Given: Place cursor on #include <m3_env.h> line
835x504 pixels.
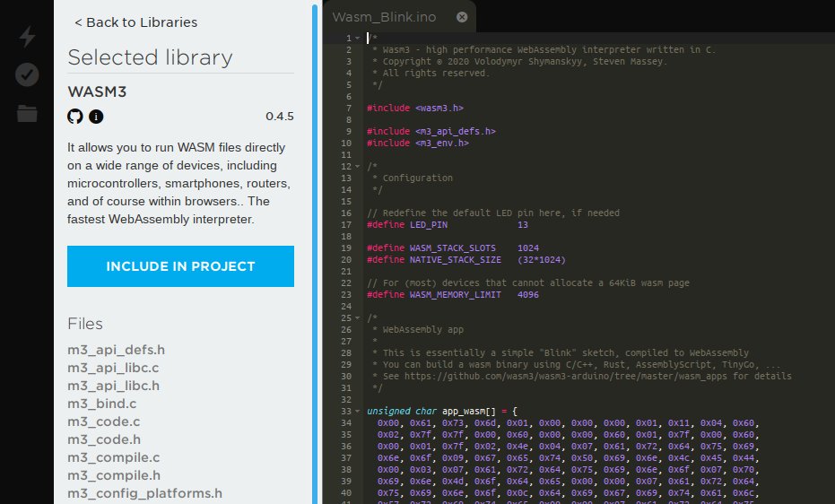Looking at the screenshot, I should coord(418,143).
